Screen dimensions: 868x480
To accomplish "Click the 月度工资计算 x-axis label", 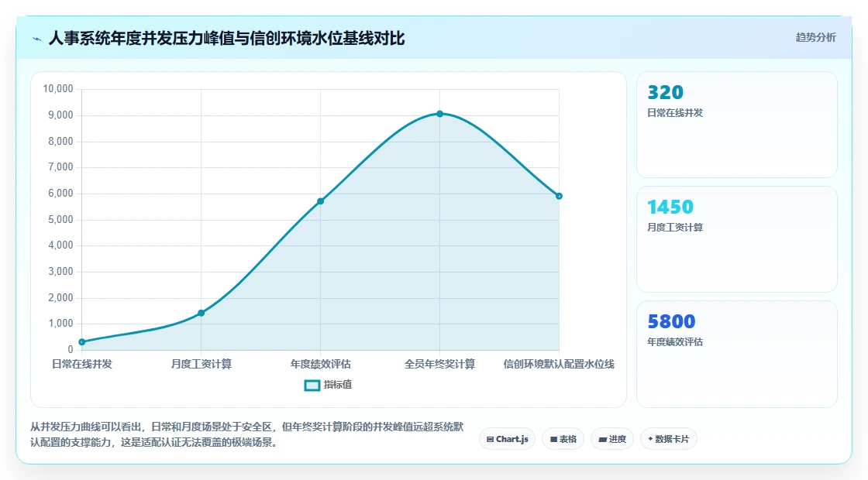I will point(201,364).
